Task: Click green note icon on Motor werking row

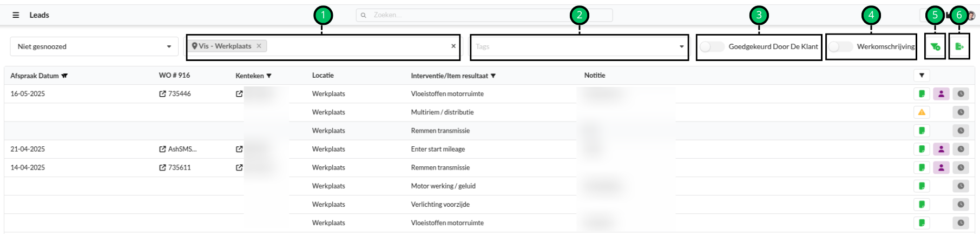Action: pos(922,186)
